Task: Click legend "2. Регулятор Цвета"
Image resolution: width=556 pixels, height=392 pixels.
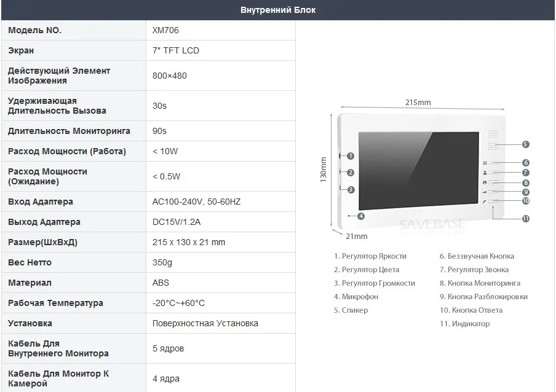Action: [367, 270]
